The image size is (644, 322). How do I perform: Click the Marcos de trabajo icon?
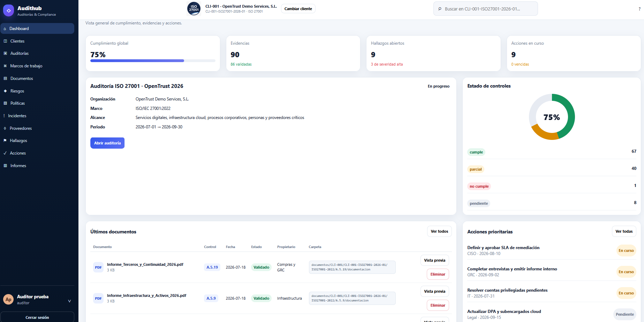(5, 66)
